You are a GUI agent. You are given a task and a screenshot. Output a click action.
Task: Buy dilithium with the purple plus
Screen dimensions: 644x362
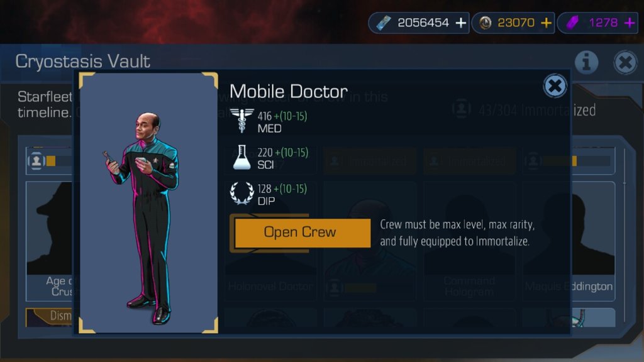(630, 23)
